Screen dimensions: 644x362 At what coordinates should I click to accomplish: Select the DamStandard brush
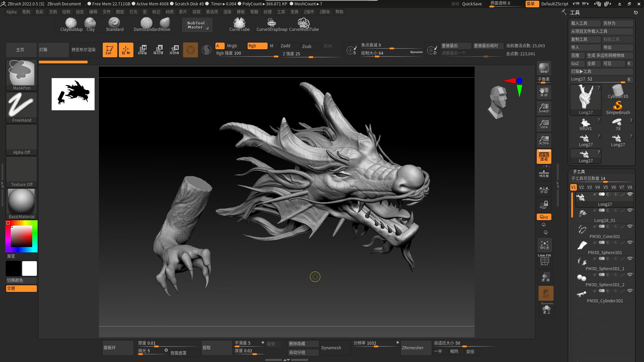(x=146, y=23)
